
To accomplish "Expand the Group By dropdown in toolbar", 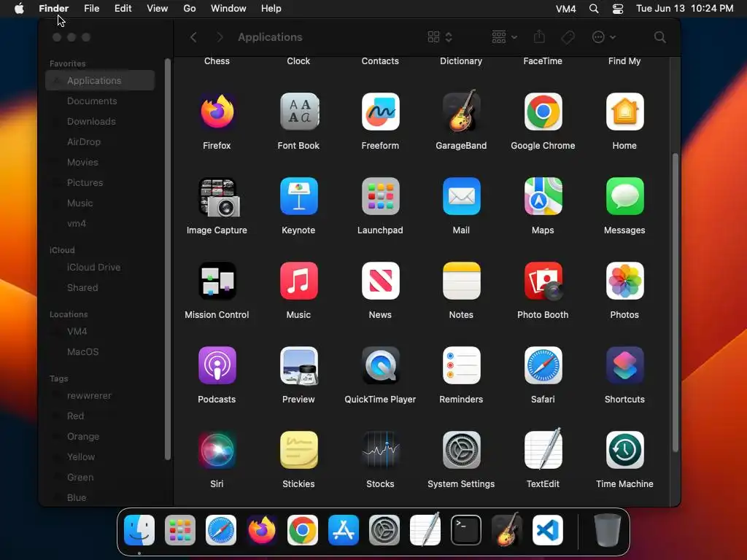I will [505, 37].
